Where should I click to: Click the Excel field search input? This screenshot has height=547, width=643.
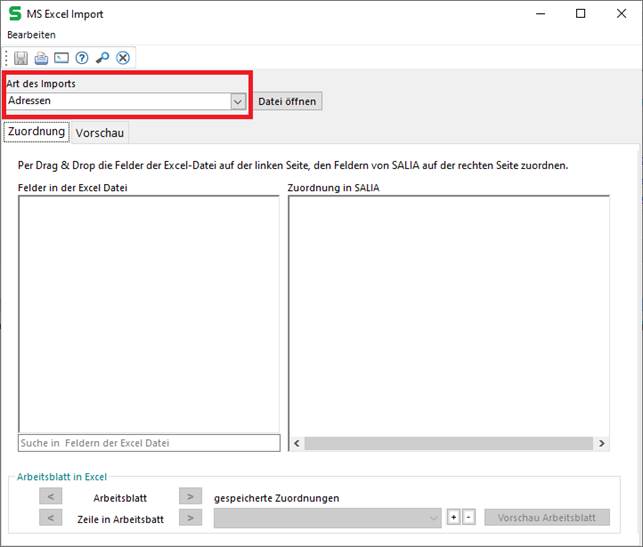pos(149,443)
